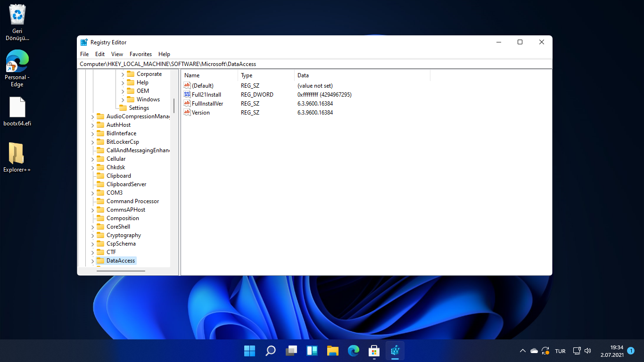Click the tree pane horizontal scrollbar

tap(121, 271)
